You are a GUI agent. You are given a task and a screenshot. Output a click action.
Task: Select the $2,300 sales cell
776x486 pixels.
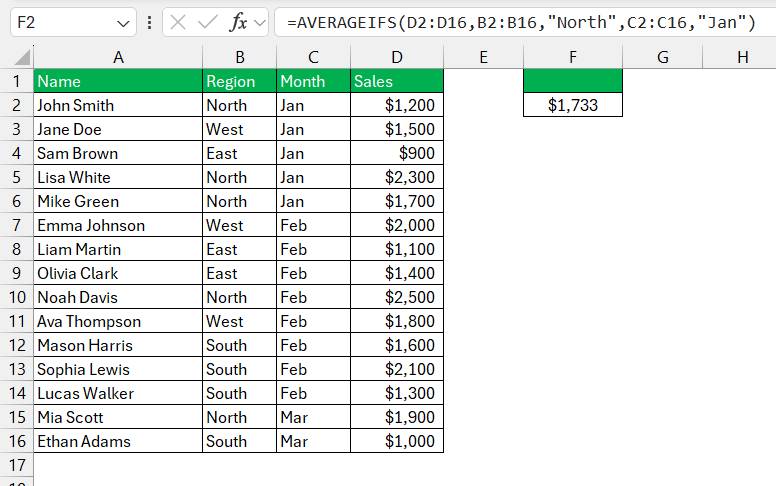(397, 177)
